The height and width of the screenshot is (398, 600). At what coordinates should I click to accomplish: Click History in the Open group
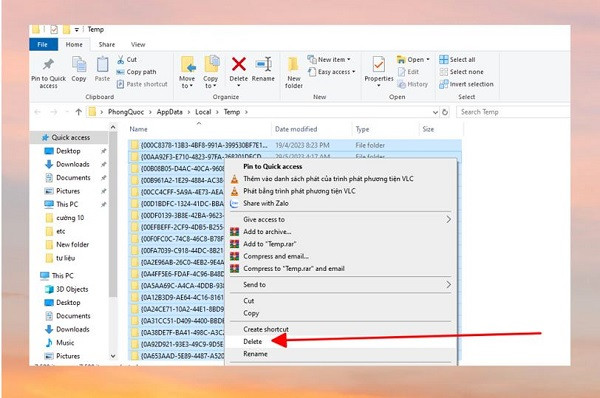tap(412, 84)
